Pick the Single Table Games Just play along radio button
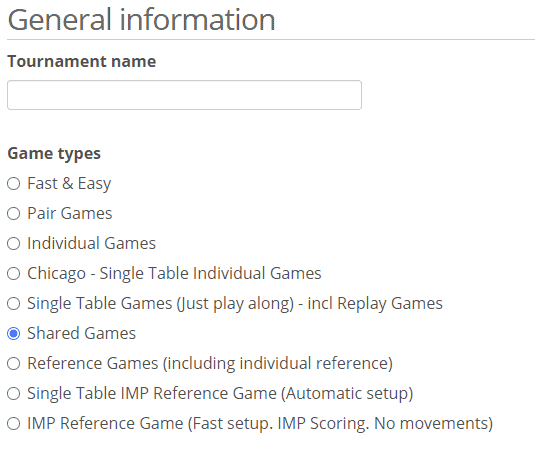Screen dimensions: 535x458 click(14, 304)
